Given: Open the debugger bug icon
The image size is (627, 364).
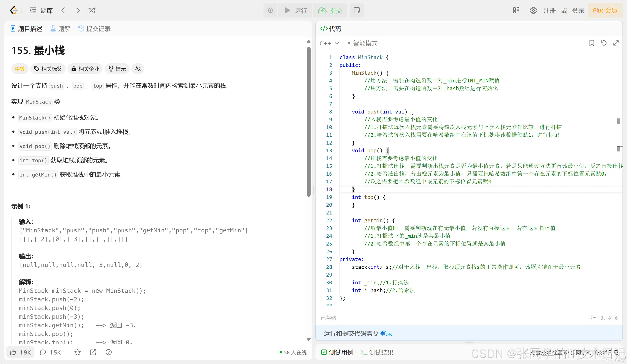Looking at the screenshot, I should [270, 10].
